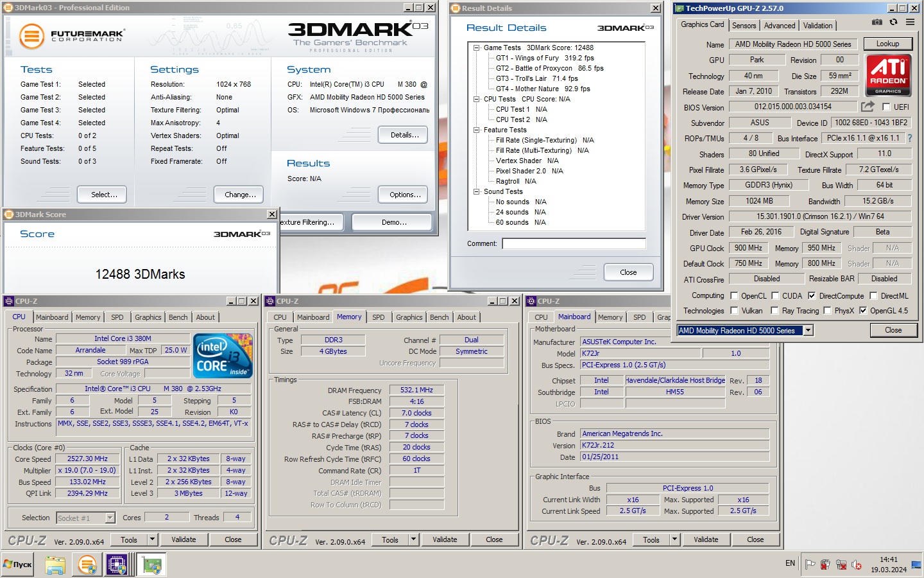924x578 pixels.
Task: Collapse the CPU Tests tree node
Action: [477, 99]
